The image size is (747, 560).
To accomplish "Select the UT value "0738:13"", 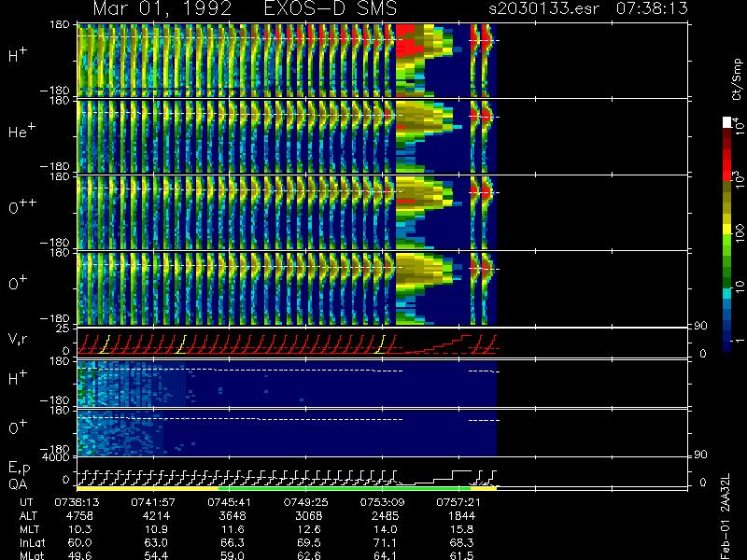I will [77, 502].
